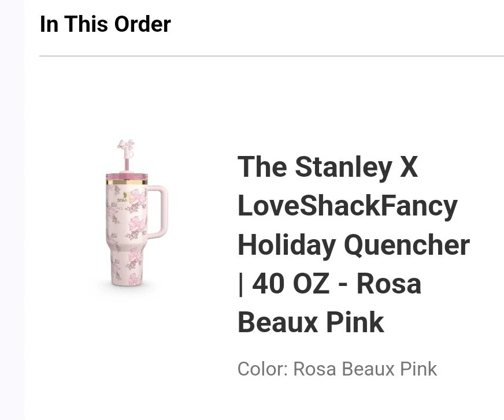Click the 'LoveShackFancy' word in title
The width and height of the screenshot is (504, 420).
347,206
